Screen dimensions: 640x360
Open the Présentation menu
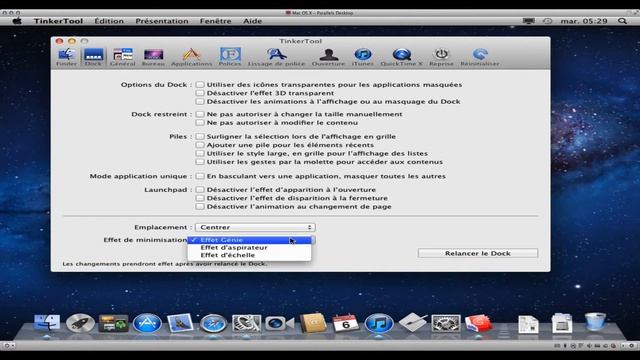(x=162, y=21)
